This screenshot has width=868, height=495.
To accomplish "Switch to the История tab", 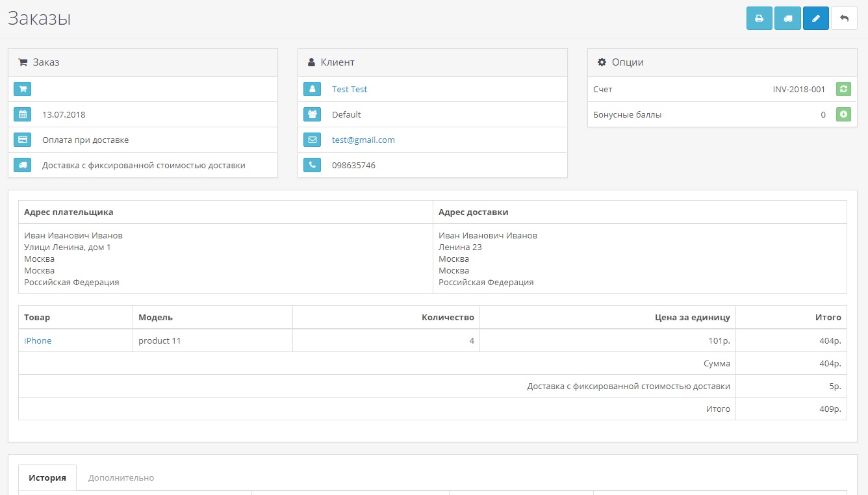I will click(x=47, y=477).
